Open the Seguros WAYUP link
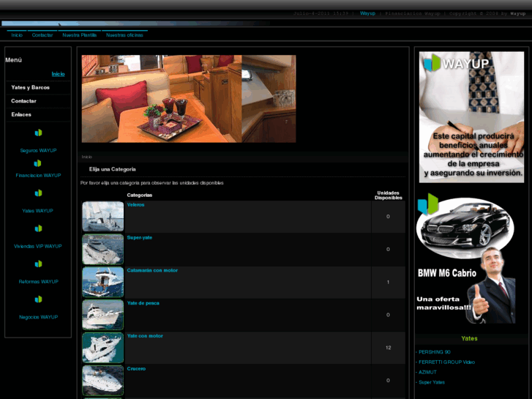Image resolution: width=532 pixels, height=399 pixels. tap(38, 150)
